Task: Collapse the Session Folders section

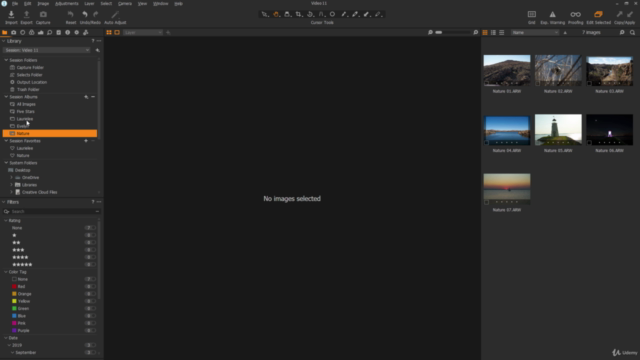Action: tap(6, 60)
